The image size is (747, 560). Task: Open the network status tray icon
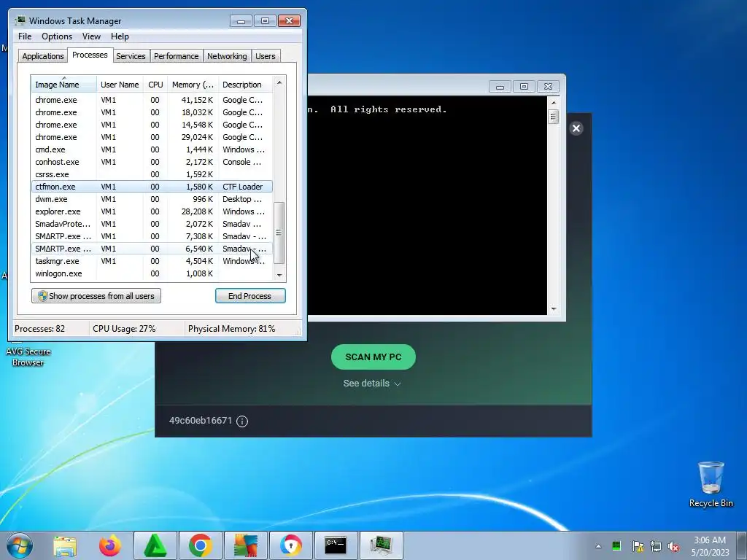[656, 546]
